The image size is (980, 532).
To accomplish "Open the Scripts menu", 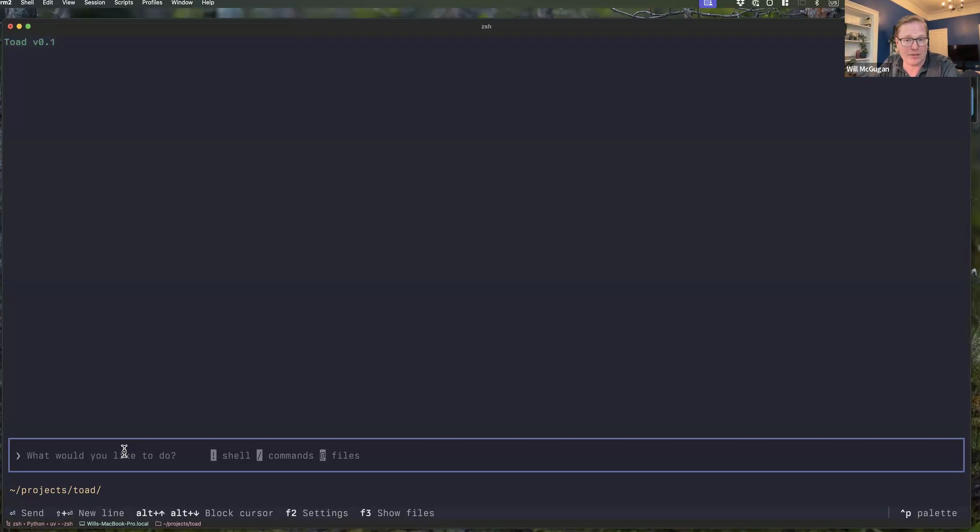I will click(x=123, y=3).
